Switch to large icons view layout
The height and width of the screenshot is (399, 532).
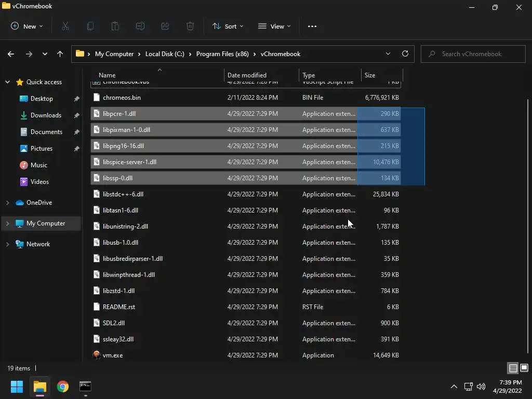point(524,368)
